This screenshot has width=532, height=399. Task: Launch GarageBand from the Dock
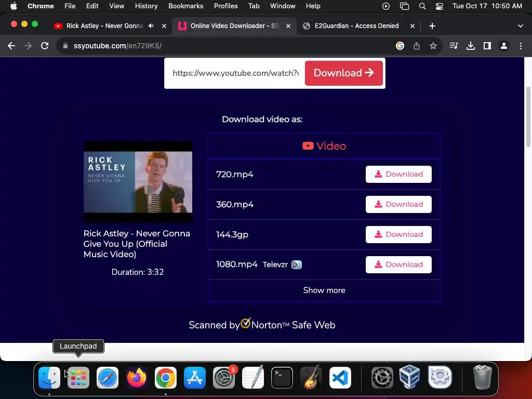click(x=311, y=378)
